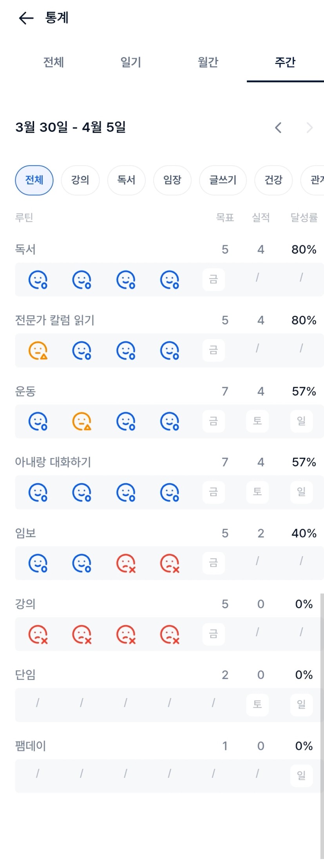Image resolution: width=324 pixels, height=868 pixels.
Task: Filter by the 건강 category chip
Action: coord(273,180)
